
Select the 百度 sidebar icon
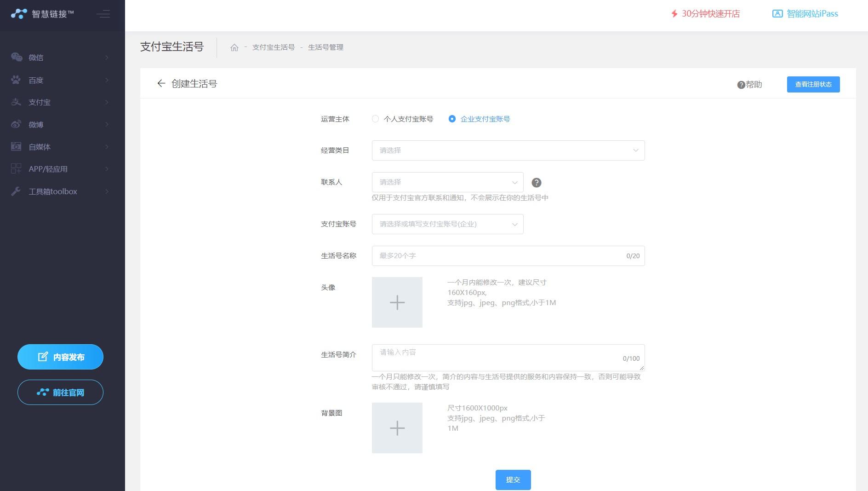(x=17, y=80)
